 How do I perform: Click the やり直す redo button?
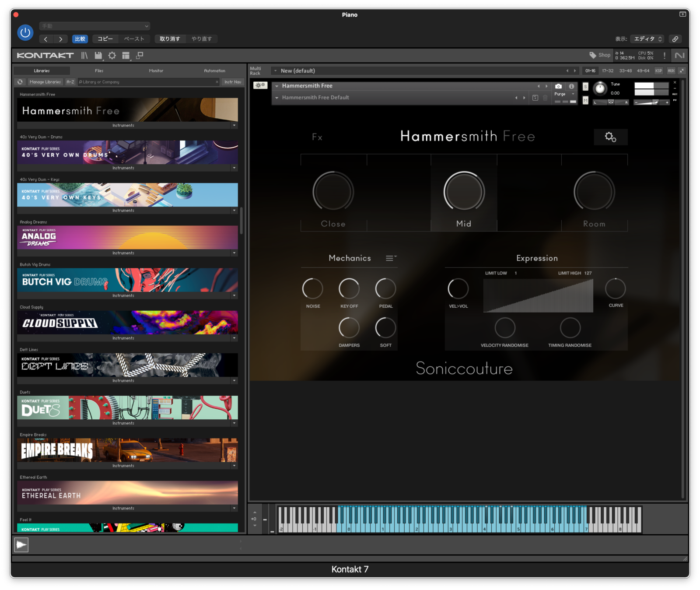coord(201,39)
